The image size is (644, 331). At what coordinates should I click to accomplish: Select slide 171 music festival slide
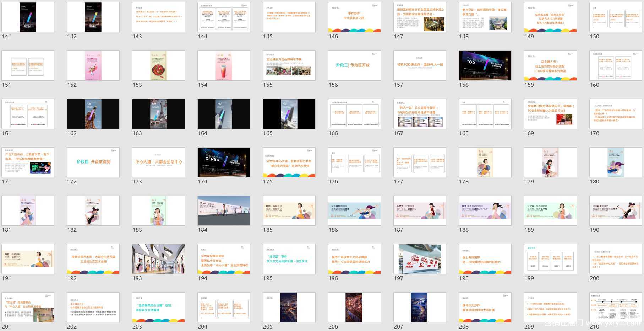28,162
